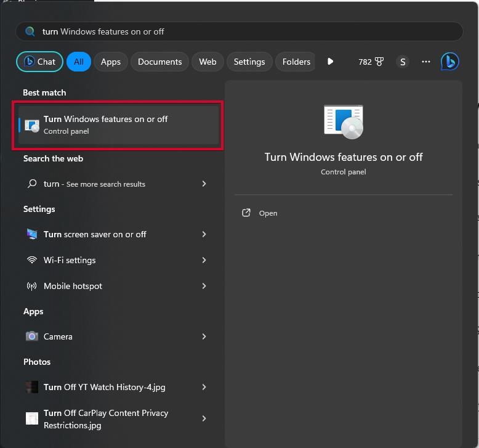
Task: Show more filters with the arrow
Action: point(330,62)
